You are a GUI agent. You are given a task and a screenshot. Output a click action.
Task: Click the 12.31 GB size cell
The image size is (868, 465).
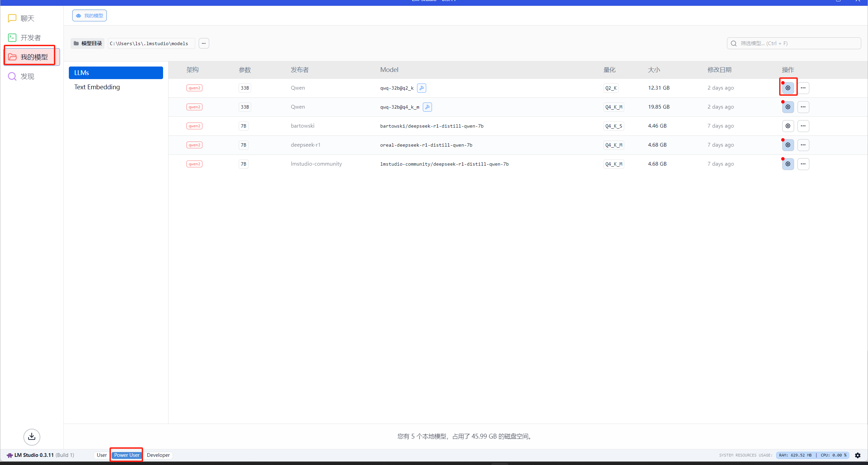[659, 88]
